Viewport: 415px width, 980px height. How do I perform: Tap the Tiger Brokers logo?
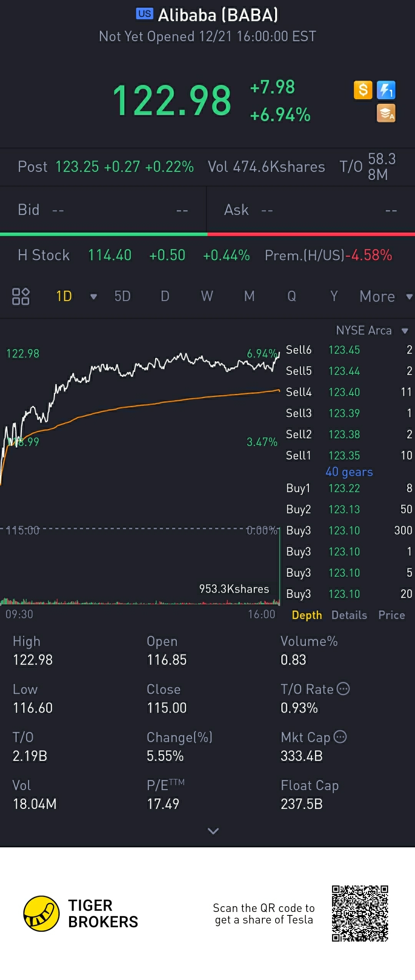pyautogui.click(x=81, y=913)
